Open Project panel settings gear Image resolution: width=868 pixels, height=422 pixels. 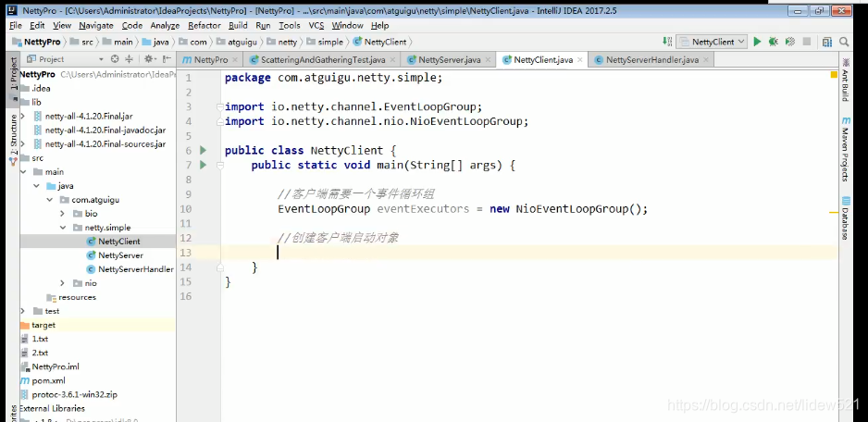[x=149, y=58]
